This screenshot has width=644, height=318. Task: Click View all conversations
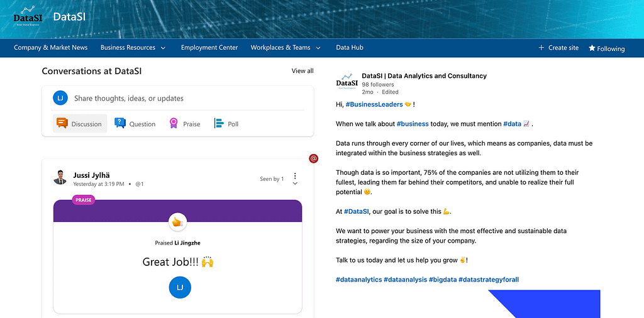click(x=303, y=71)
